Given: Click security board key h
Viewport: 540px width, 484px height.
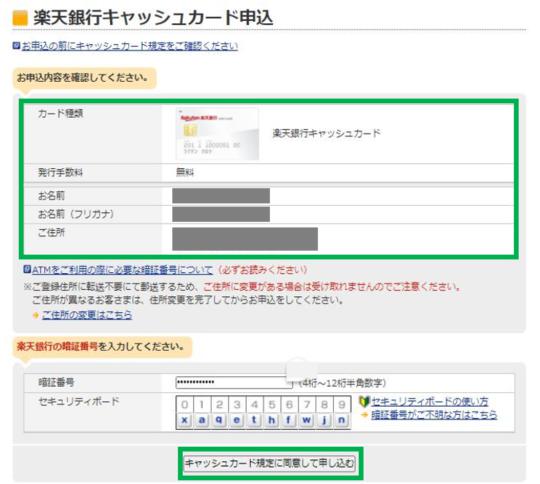Looking at the screenshot, I should click(x=272, y=420).
